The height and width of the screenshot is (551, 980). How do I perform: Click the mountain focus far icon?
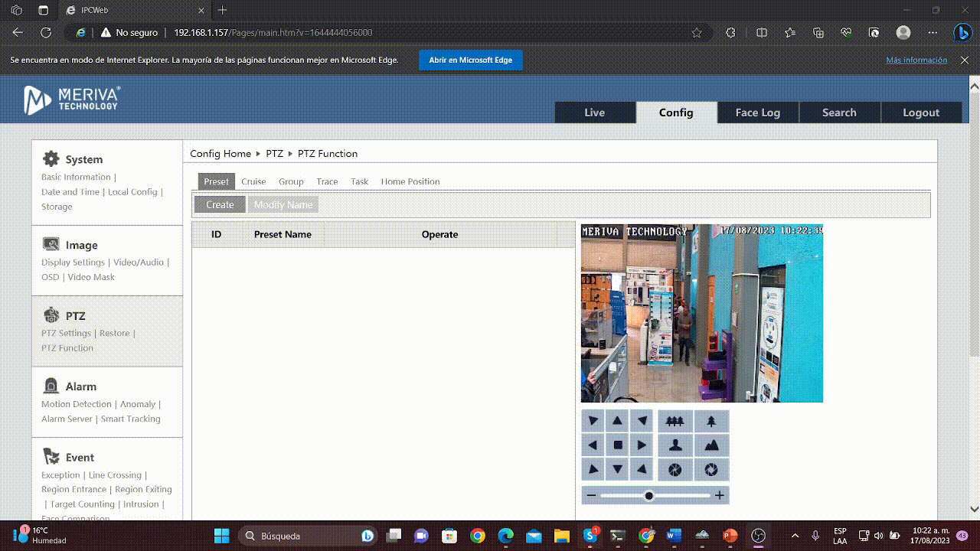(x=711, y=445)
